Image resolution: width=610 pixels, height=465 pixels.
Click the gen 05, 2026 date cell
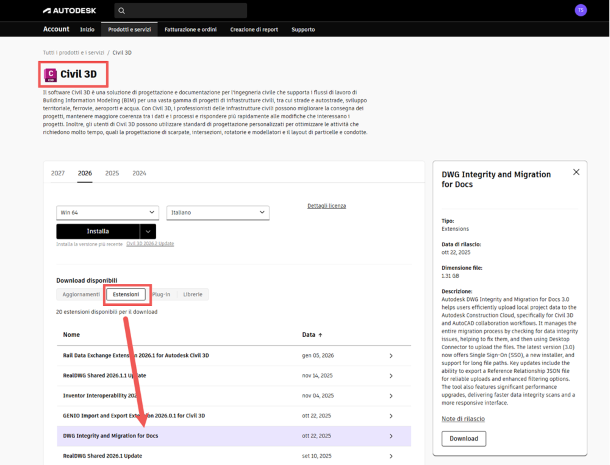(318, 356)
